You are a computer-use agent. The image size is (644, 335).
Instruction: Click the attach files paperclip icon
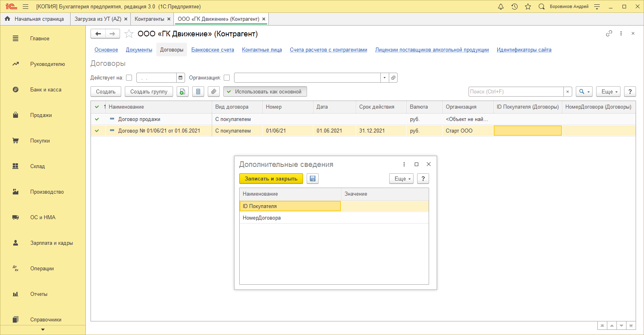(214, 91)
